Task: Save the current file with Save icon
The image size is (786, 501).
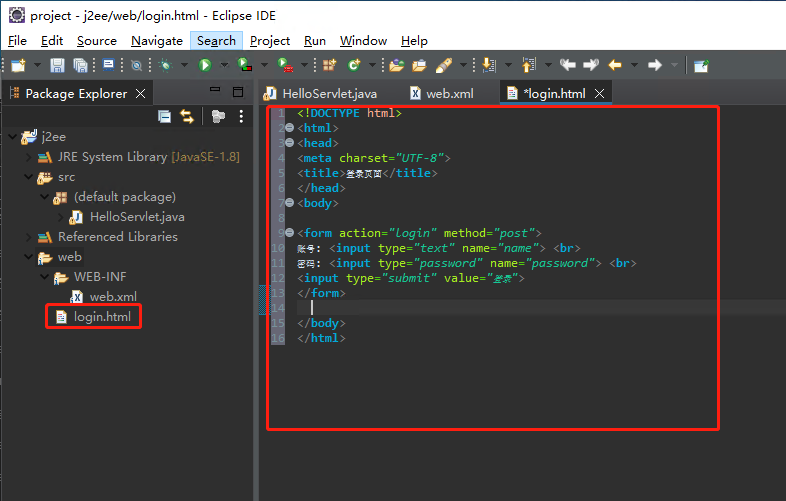Action: [x=57, y=65]
